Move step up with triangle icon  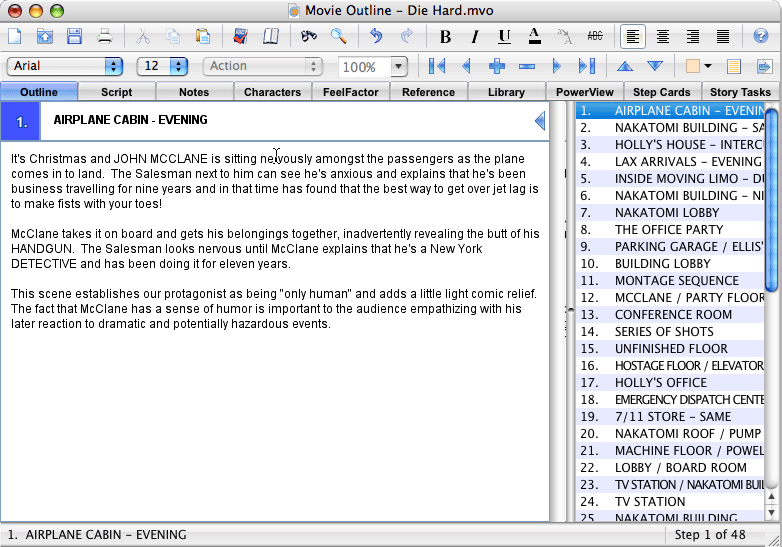(x=625, y=66)
